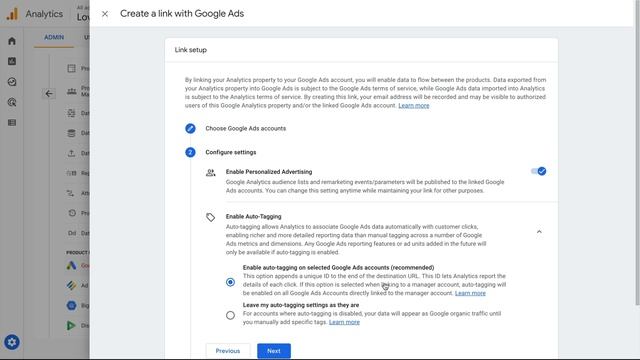Open the BigQuery links icon

(x=71, y=305)
